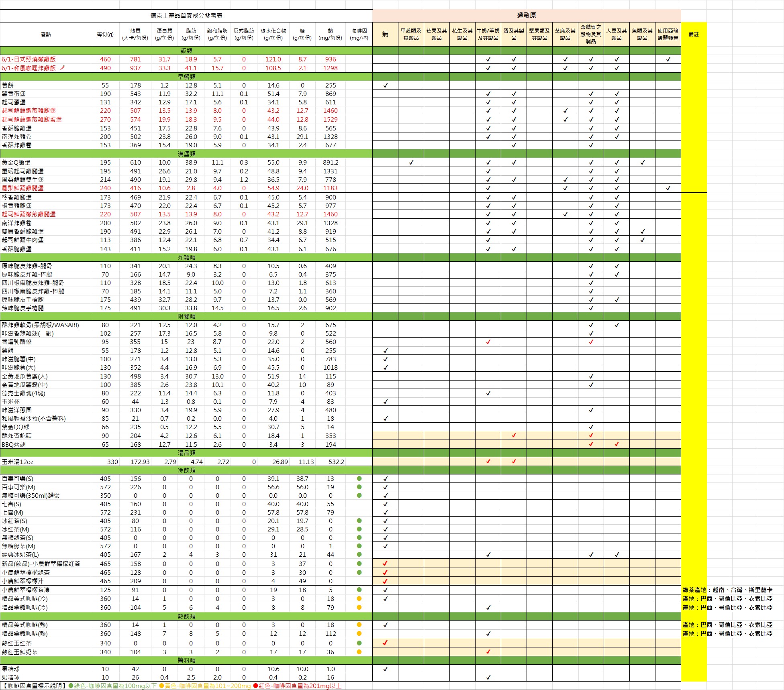Select the 781 calories cell for 日式照燒嫩雞飯
Image resolution: width=784 pixels, height=690 pixels.
tap(135, 59)
